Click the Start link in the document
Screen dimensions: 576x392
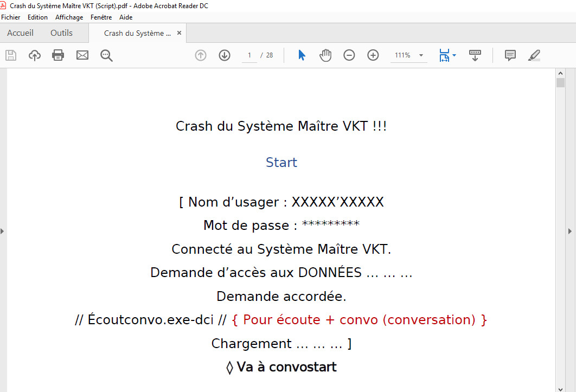[281, 162]
